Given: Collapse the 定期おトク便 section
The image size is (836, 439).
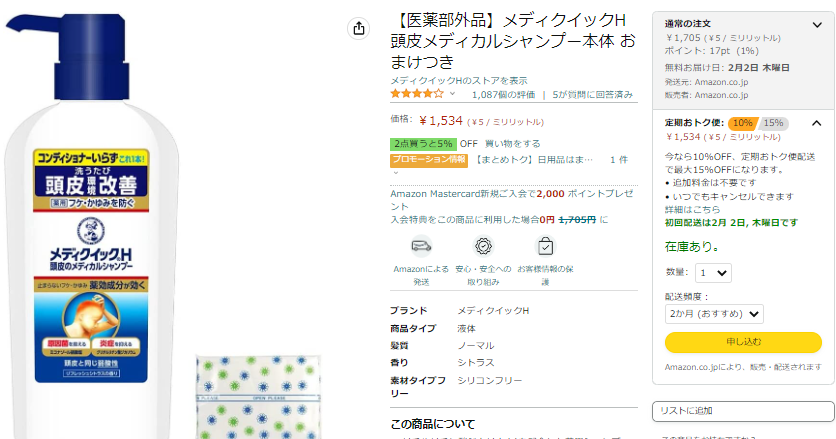Looking at the screenshot, I should [816, 123].
